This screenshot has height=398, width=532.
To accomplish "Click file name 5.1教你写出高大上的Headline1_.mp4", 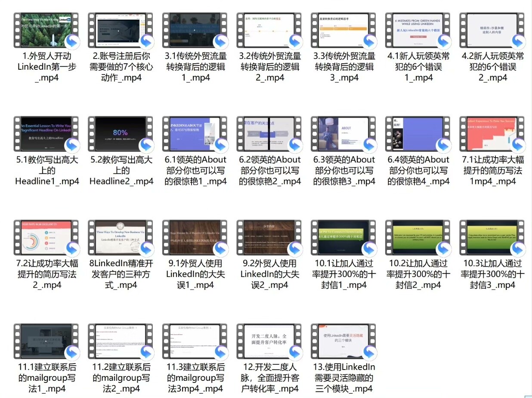I will tap(46, 171).
